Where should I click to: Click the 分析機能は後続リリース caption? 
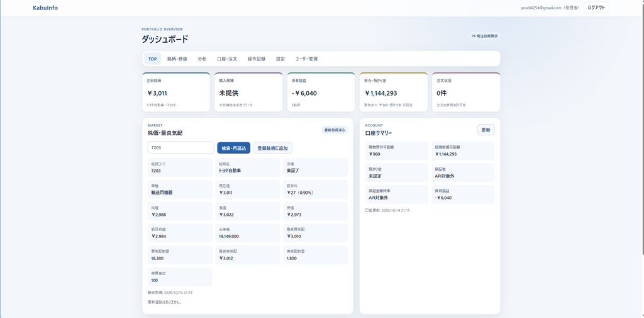(236, 105)
